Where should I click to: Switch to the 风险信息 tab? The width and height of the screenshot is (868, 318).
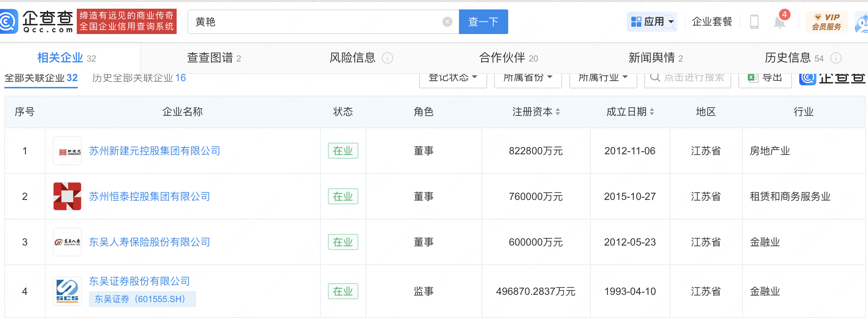pyautogui.click(x=352, y=58)
